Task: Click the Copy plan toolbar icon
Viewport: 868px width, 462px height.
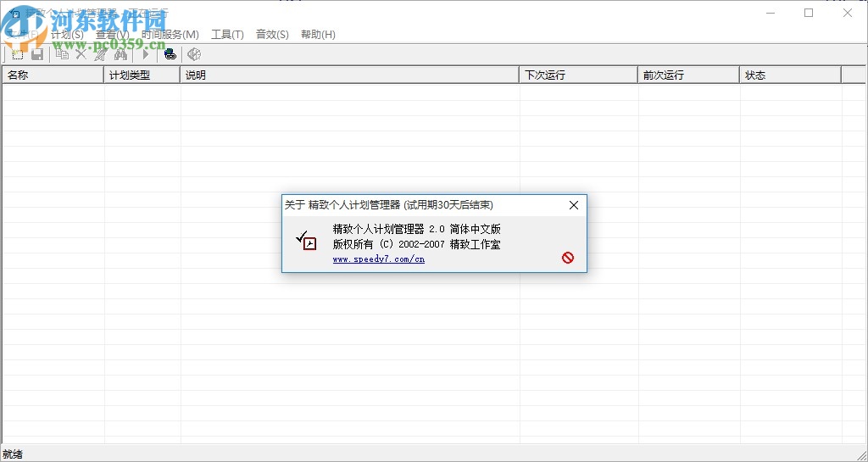Action: 63,54
